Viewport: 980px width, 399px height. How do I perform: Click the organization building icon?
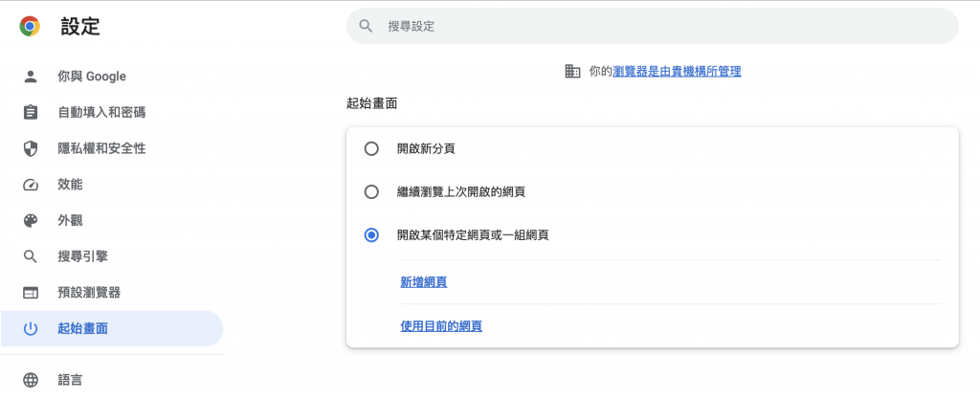[572, 71]
